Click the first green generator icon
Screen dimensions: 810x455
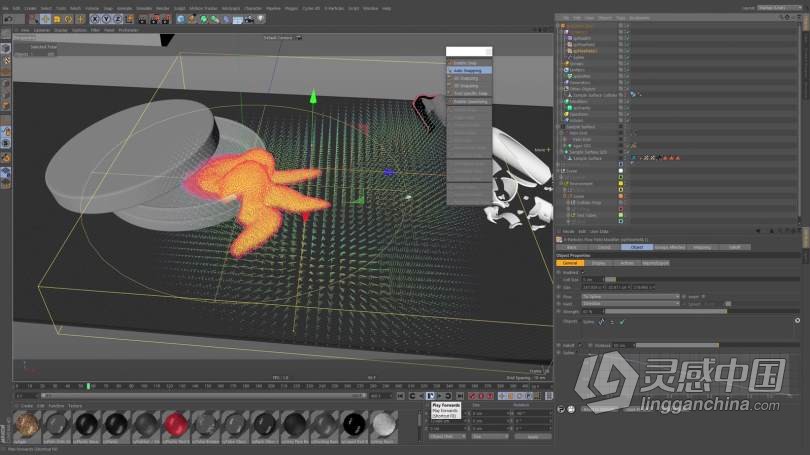pyautogui.click(x=204, y=19)
